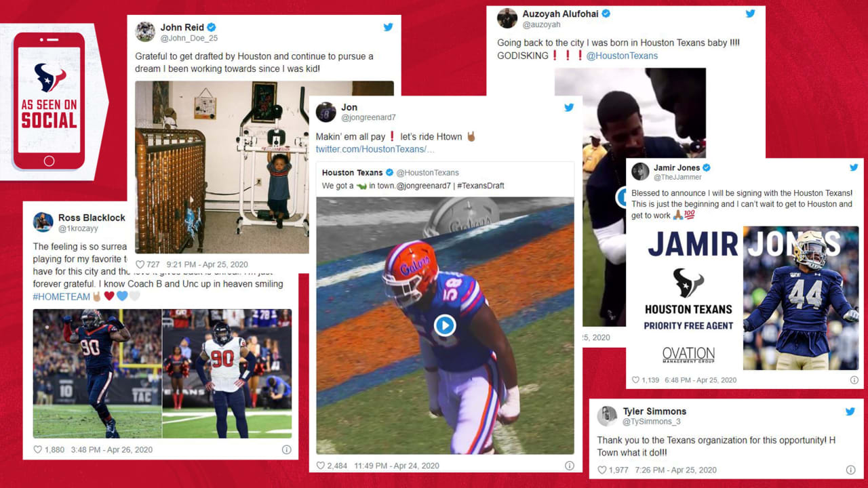This screenshot has width=868, height=488.
Task: Click the Twitter bird icon on John Reid's tweet
Action: (388, 27)
